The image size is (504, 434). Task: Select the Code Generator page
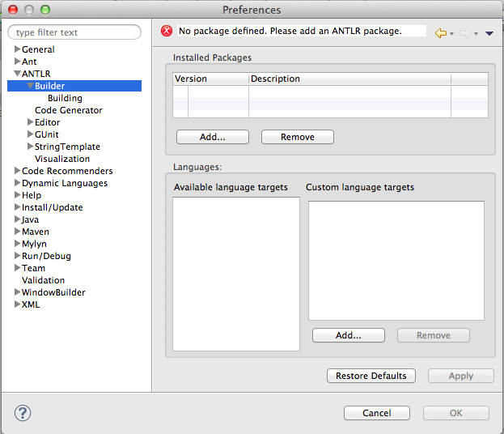pyautogui.click(x=69, y=110)
